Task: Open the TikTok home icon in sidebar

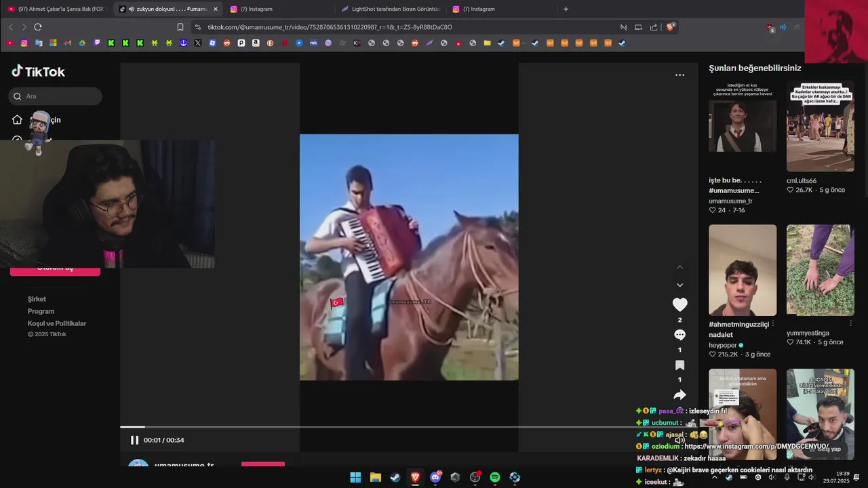Action: click(17, 120)
